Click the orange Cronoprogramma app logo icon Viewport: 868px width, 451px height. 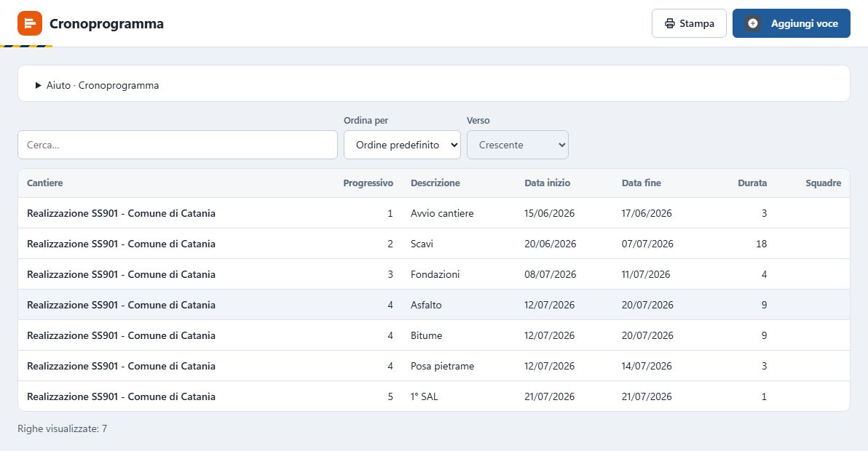(x=30, y=23)
